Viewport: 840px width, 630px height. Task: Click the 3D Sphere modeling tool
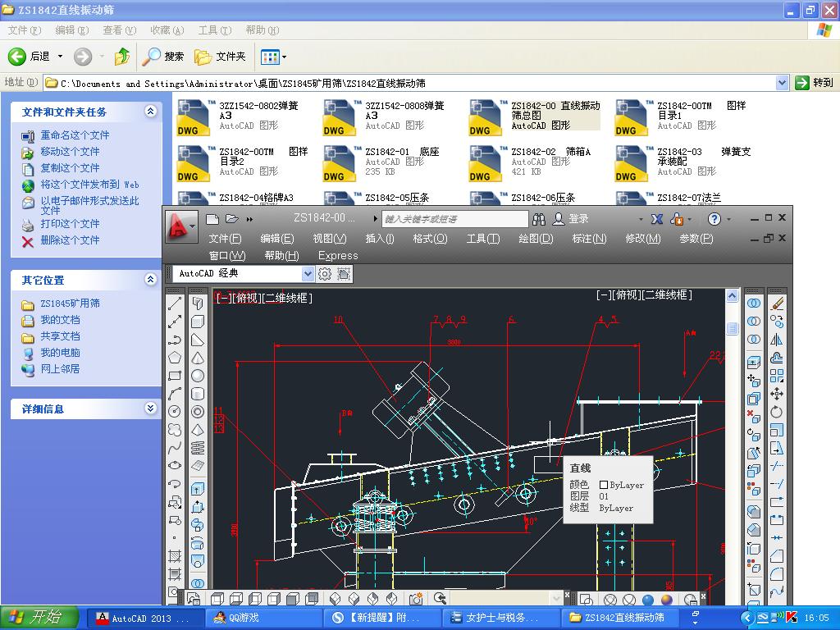[x=198, y=376]
